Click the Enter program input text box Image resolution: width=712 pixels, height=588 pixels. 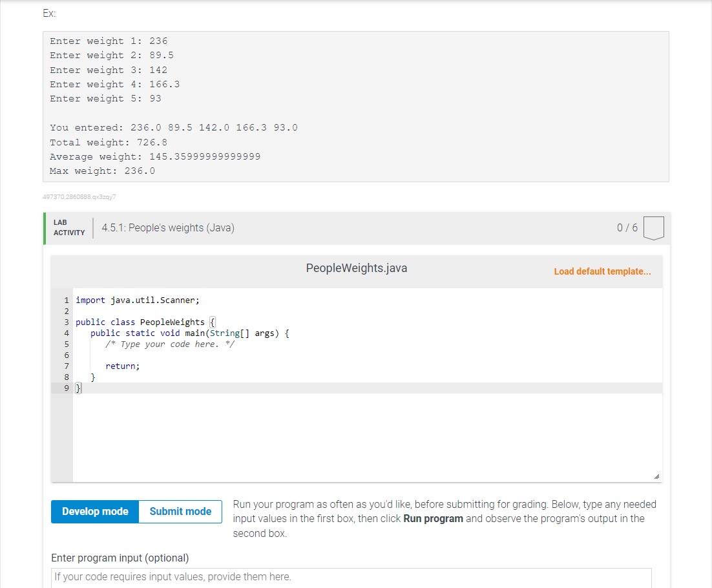(351, 577)
